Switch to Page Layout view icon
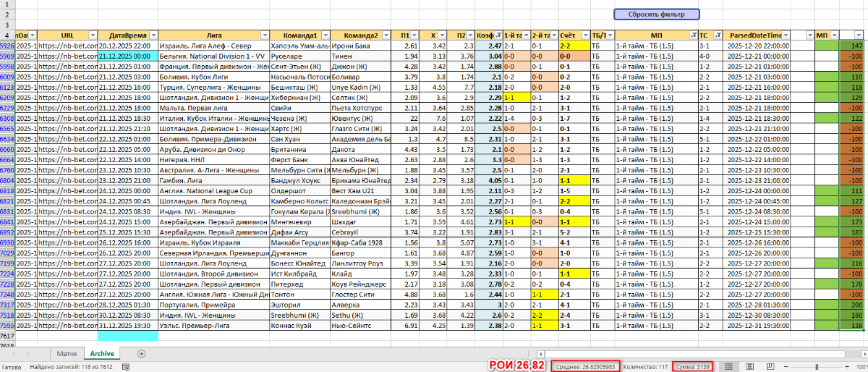868x372 pixels. (751, 366)
